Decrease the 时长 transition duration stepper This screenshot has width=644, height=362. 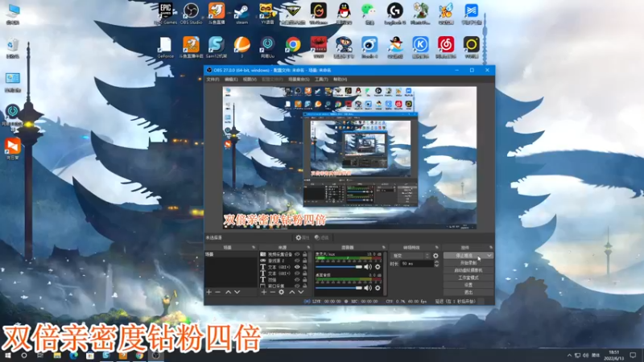436,265
